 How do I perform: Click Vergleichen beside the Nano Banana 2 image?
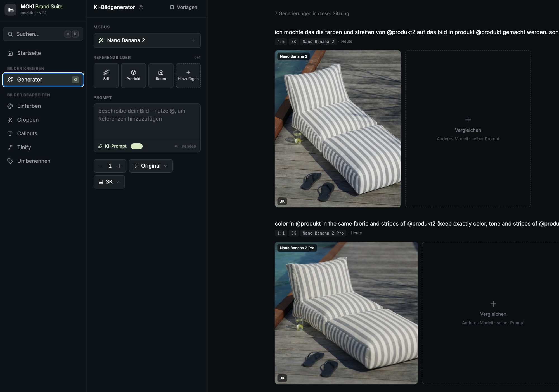pos(468,129)
